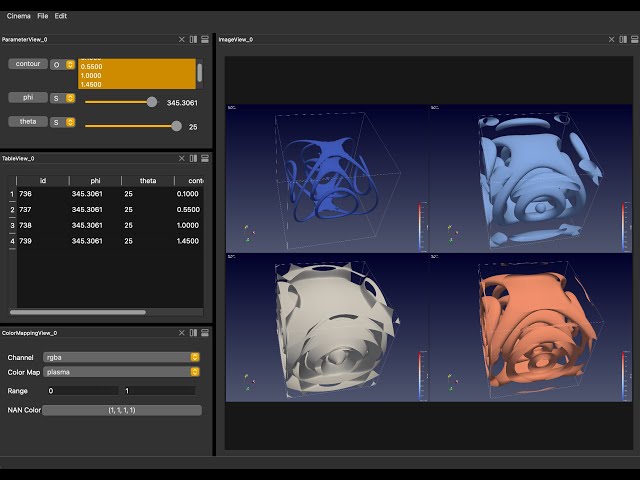Close the ImageView_0 panel

(611, 39)
